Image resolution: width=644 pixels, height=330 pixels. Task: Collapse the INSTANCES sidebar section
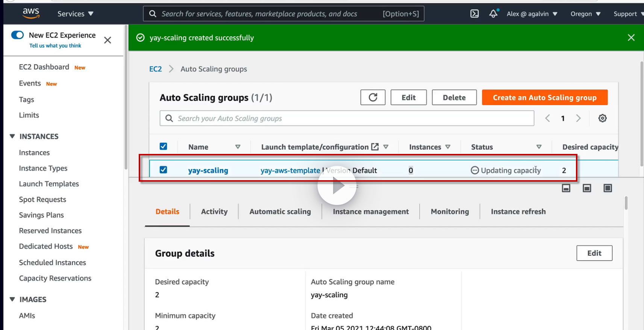point(12,136)
